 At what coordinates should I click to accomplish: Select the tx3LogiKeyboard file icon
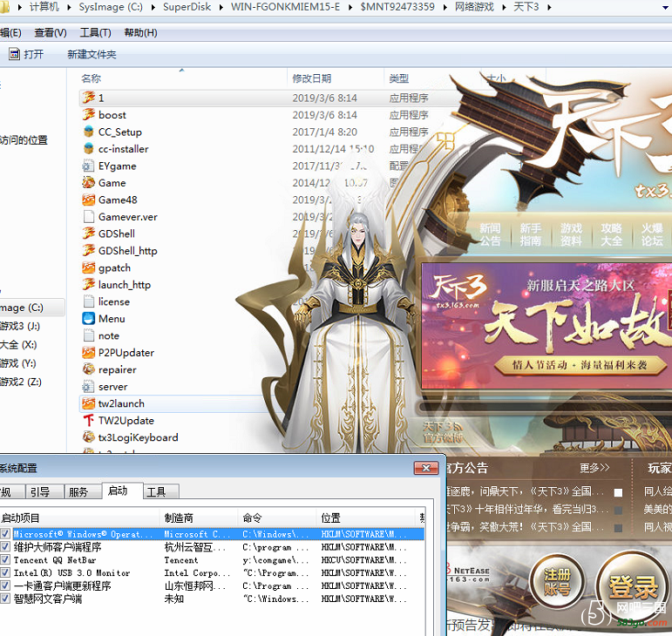click(89, 437)
